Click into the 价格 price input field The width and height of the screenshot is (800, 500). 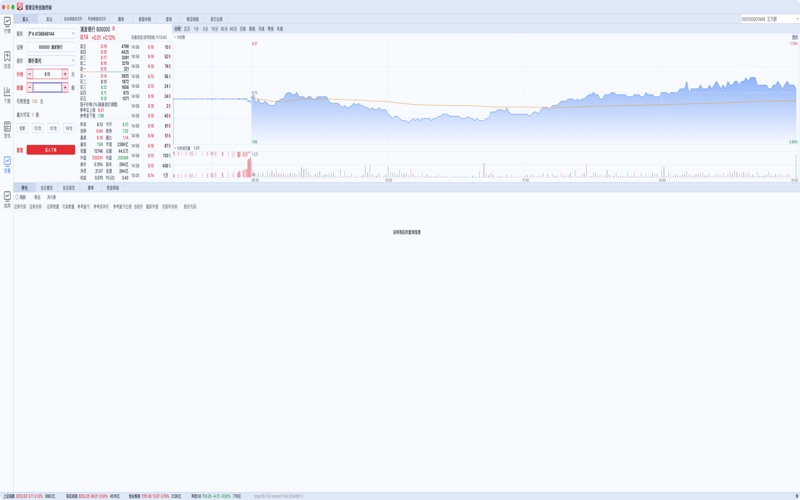(47, 74)
